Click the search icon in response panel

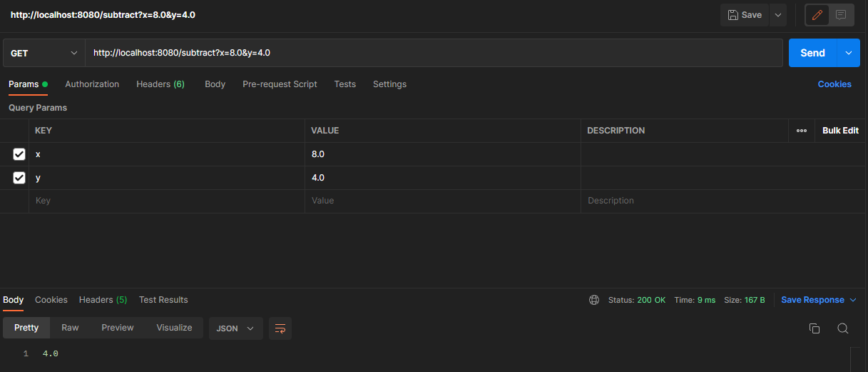click(x=842, y=328)
